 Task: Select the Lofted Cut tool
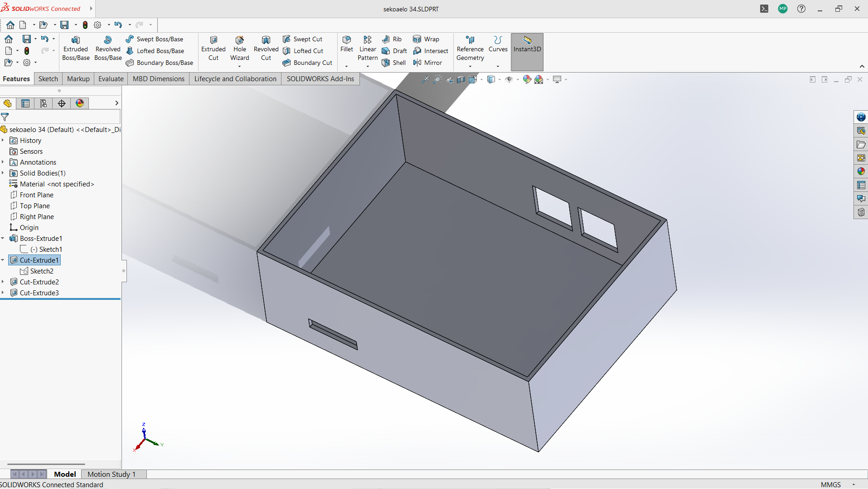tap(303, 51)
